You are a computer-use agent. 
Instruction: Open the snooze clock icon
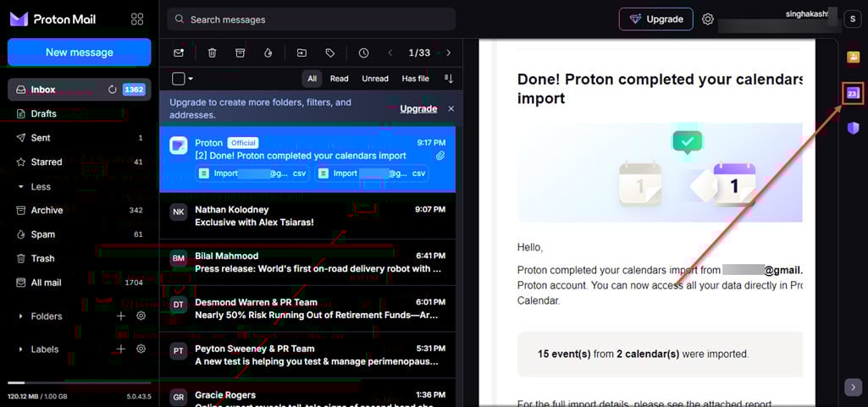click(363, 53)
